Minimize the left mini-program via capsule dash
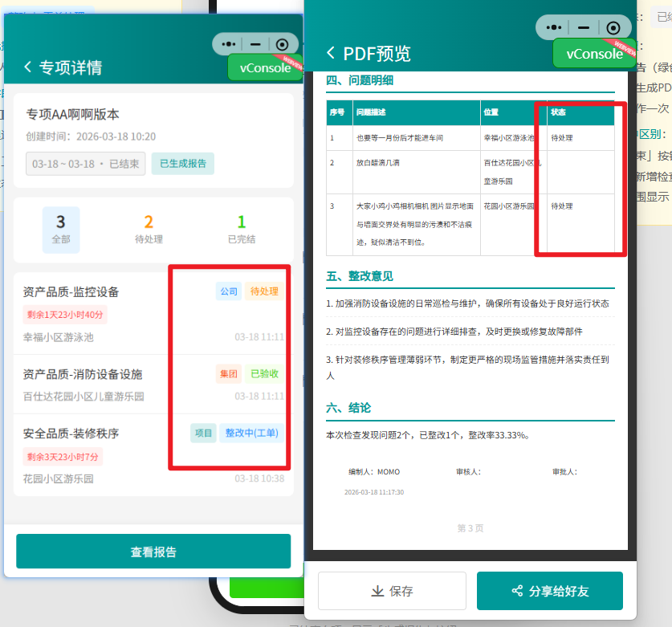672x627 pixels. pyautogui.click(x=255, y=45)
